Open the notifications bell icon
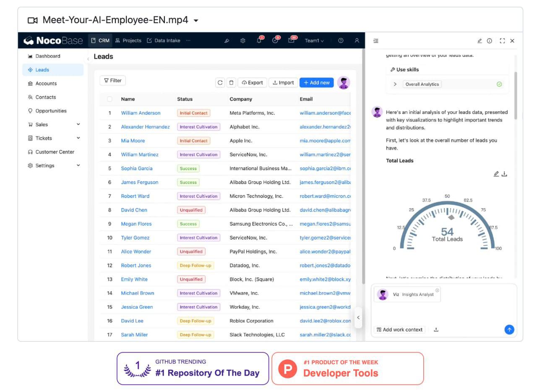537x392 pixels. click(x=259, y=41)
